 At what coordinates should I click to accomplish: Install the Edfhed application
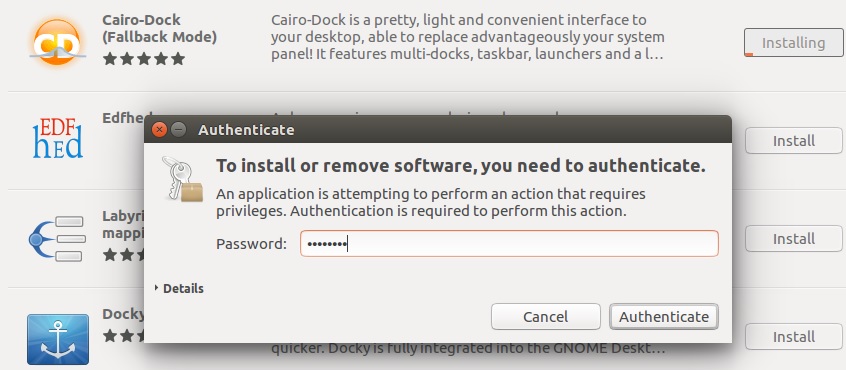tap(794, 141)
